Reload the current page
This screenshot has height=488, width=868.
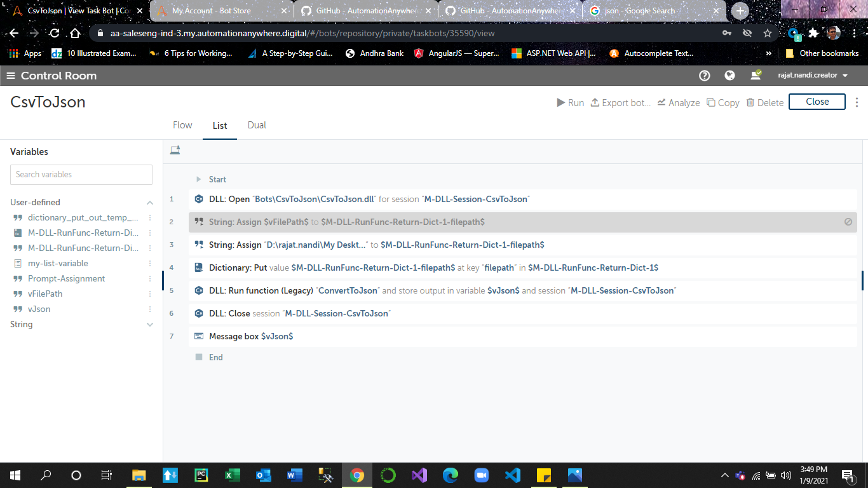(x=55, y=33)
